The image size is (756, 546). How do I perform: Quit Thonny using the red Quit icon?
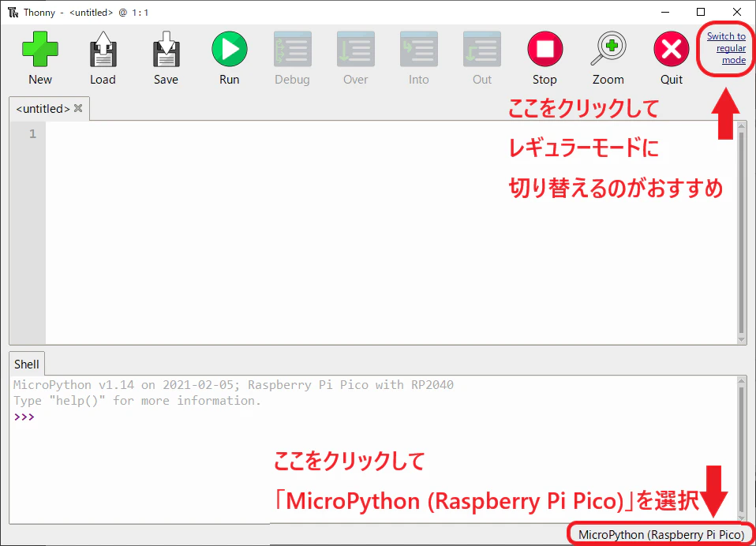point(672,49)
